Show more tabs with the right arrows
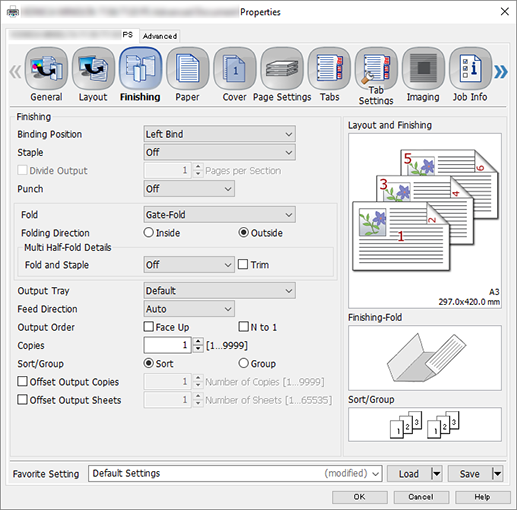Viewport: 517px width, 510px height. pos(501,72)
